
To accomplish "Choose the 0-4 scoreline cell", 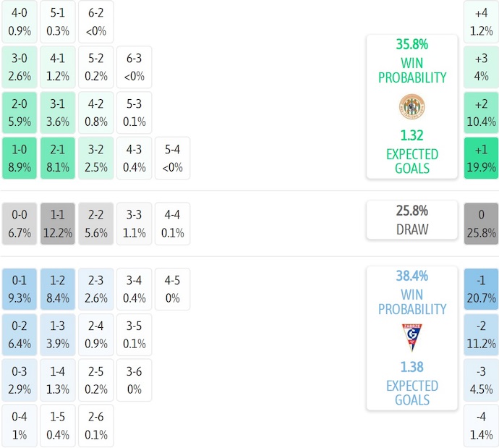I will click(x=20, y=426).
